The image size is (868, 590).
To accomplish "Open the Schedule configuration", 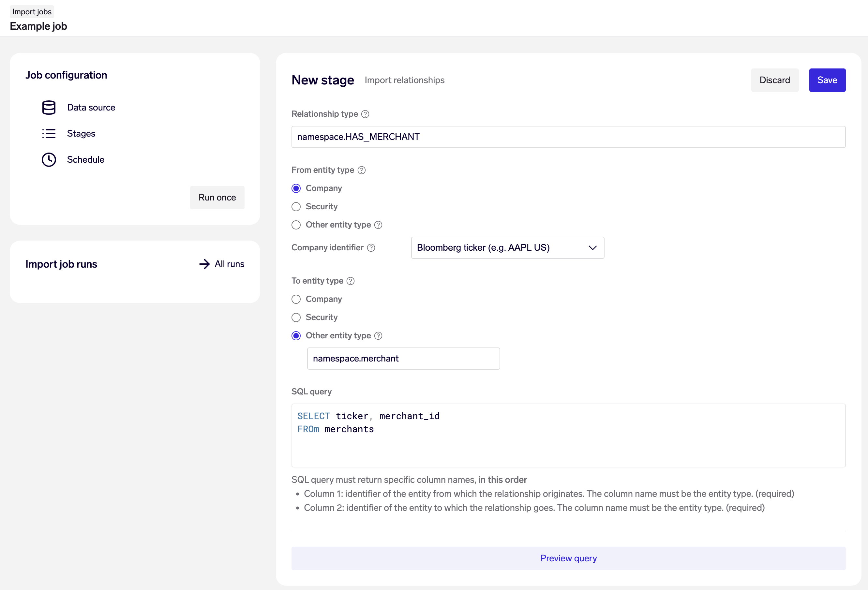I will (x=85, y=160).
